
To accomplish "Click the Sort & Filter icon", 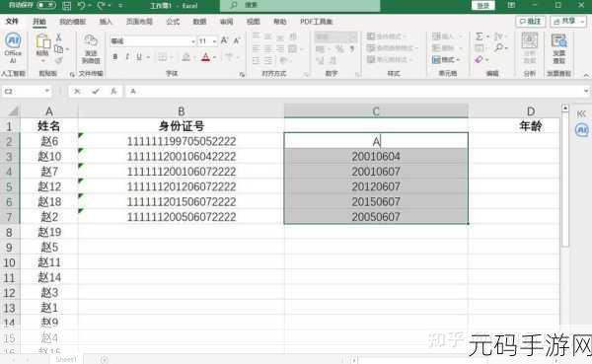I will pos(498,36).
